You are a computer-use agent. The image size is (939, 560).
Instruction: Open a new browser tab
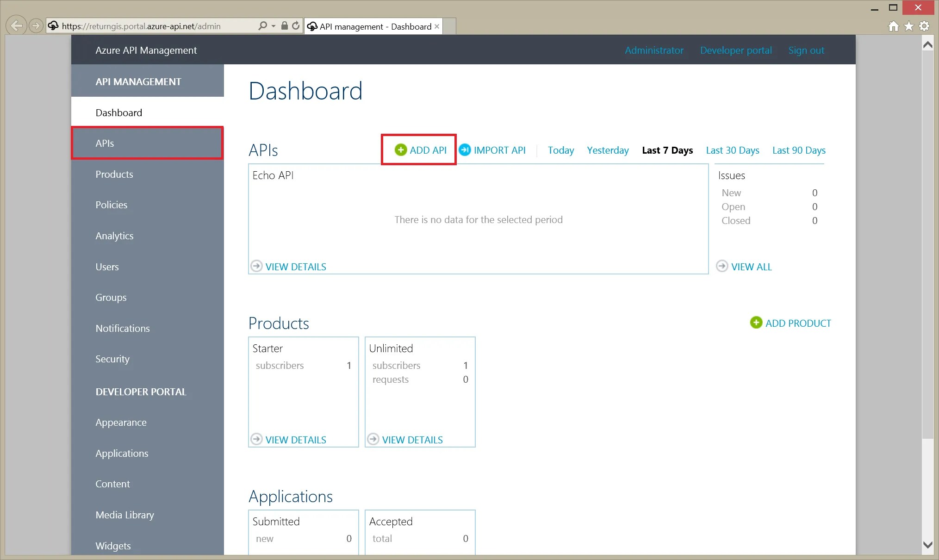[449, 26]
